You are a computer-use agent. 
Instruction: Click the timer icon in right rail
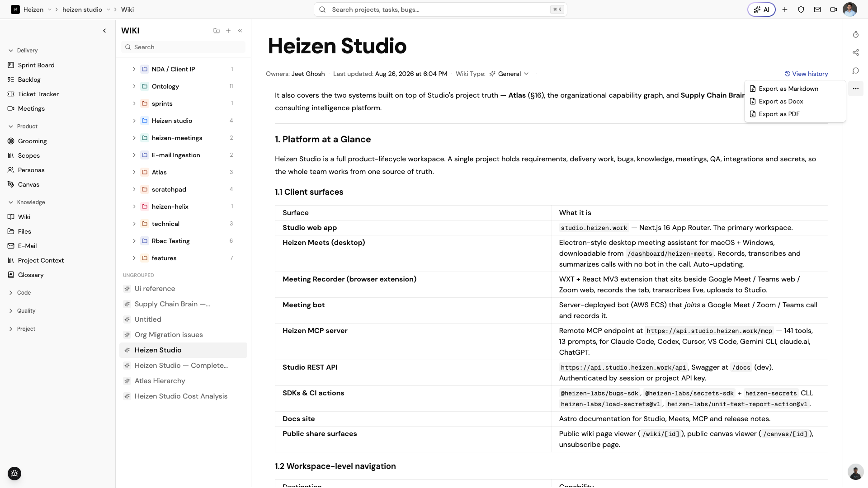[856, 35]
